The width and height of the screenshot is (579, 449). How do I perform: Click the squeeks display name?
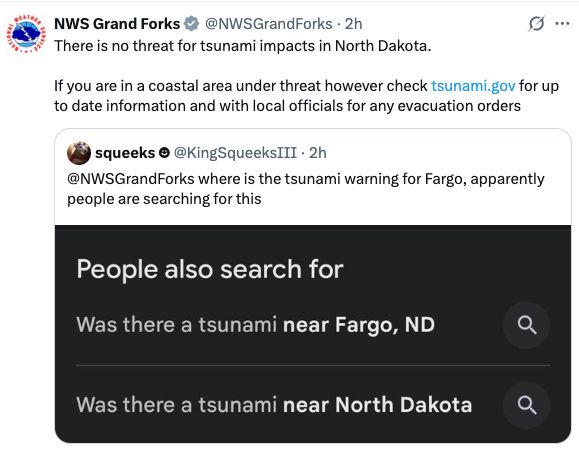[x=125, y=153]
